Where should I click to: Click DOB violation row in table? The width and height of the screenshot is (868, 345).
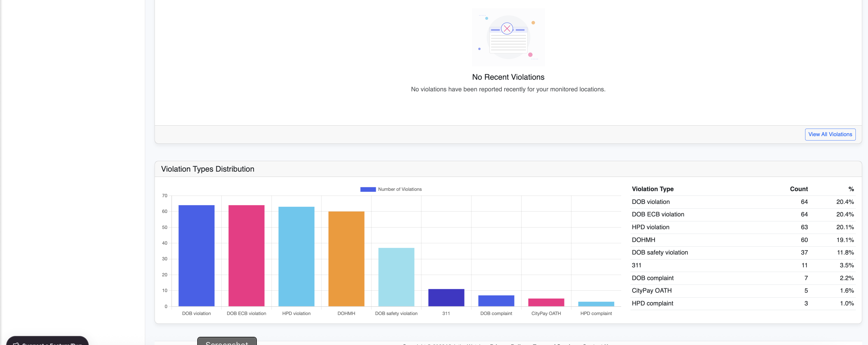pyautogui.click(x=743, y=202)
